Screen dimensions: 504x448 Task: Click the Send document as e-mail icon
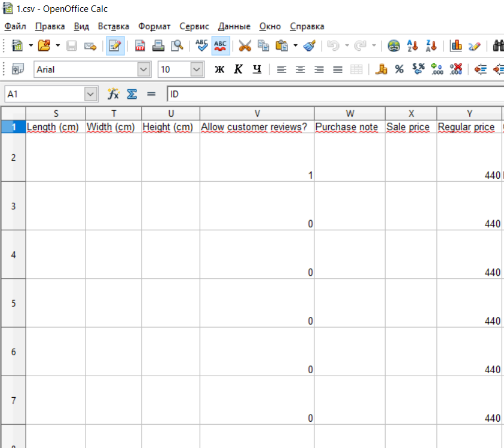tap(90, 46)
